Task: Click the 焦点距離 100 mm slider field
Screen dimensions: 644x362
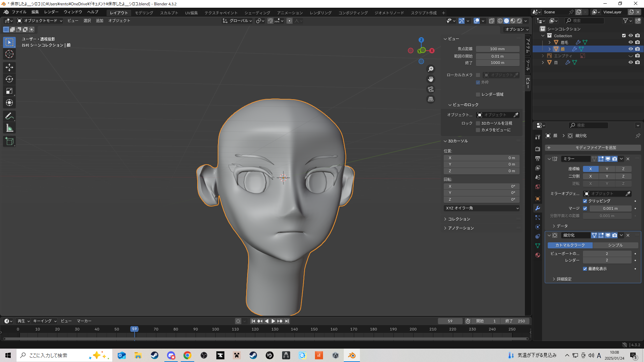Action: [497, 49]
